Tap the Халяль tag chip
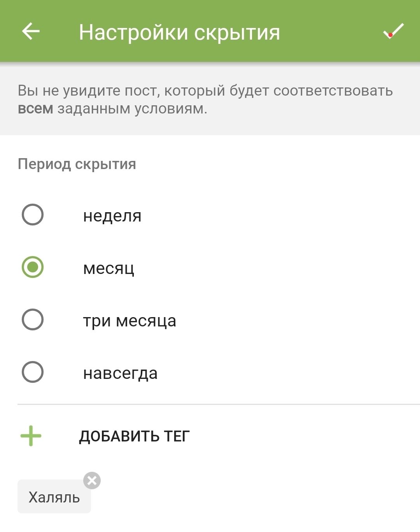 54,497
